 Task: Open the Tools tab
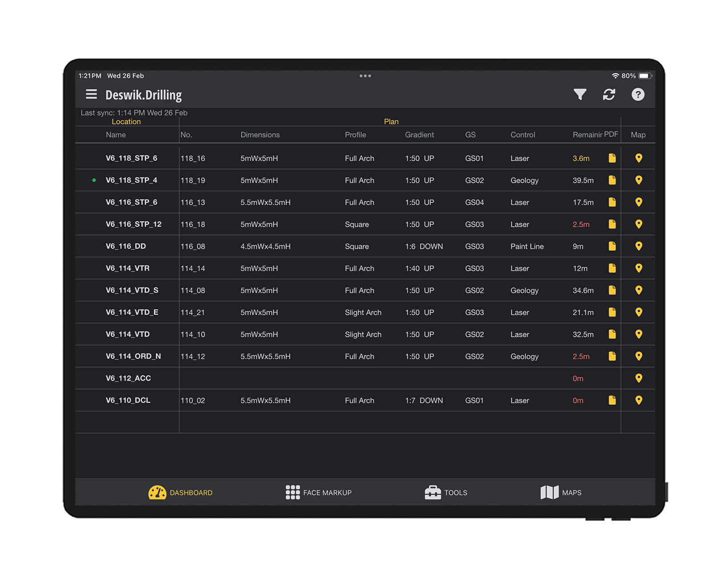446,493
